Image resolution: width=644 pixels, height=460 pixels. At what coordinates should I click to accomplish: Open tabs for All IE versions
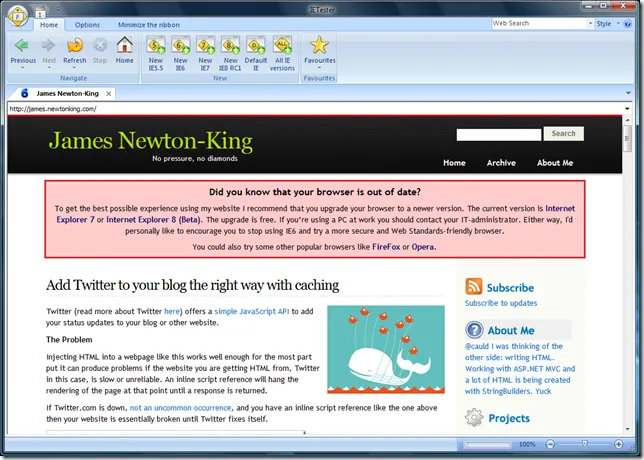(x=282, y=45)
